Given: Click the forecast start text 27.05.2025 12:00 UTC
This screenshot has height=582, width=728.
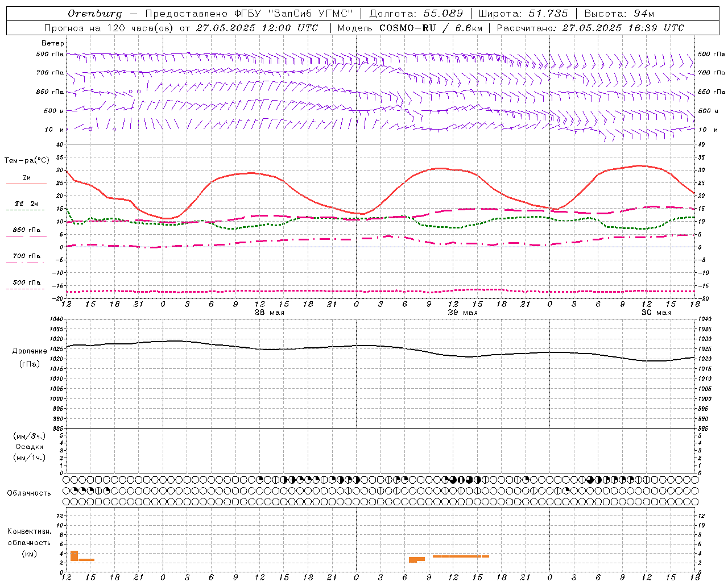Looking at the screenshot, I should coord(257,28).
